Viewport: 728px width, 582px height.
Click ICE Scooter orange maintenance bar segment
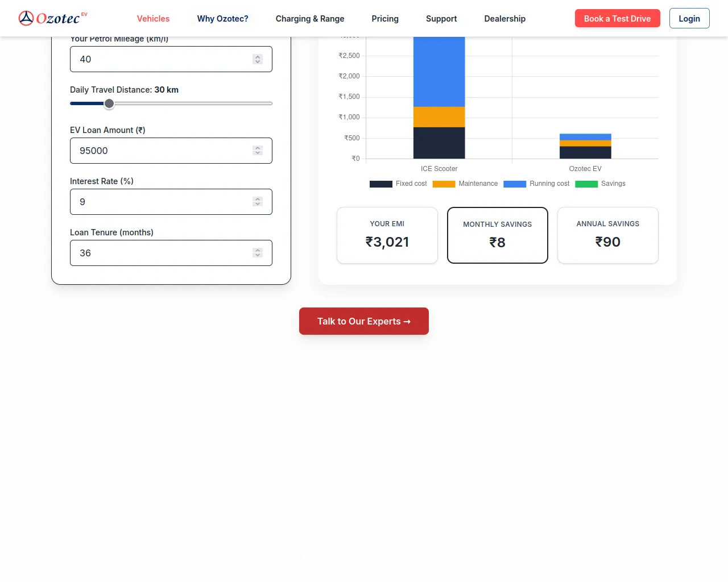point(439,117)
